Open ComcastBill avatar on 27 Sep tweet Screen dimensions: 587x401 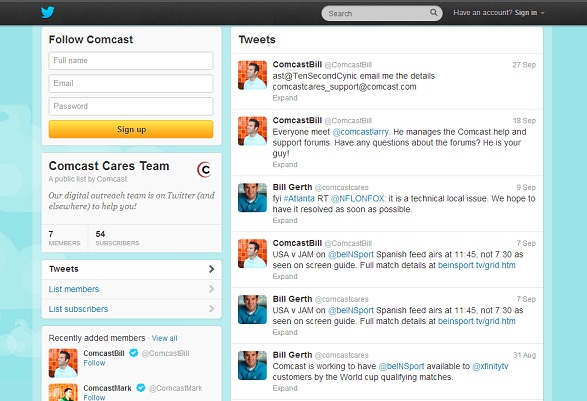click(252, 75)
